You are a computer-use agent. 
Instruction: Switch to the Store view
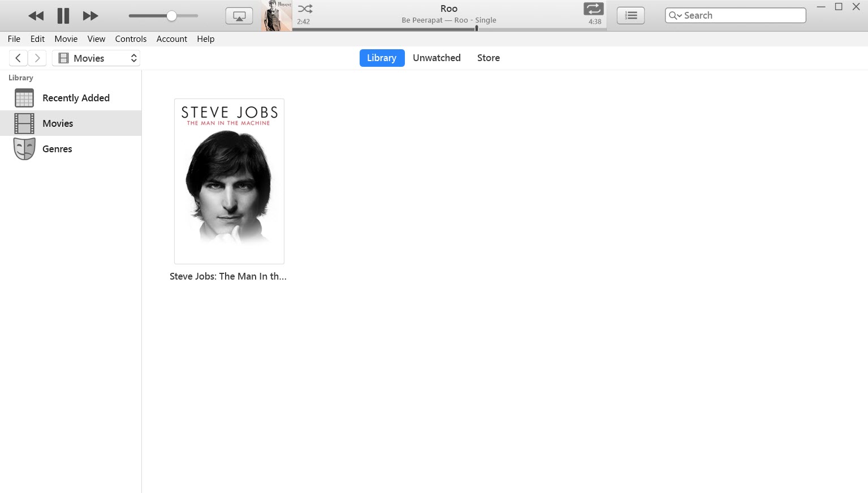[x=488, y=58]
